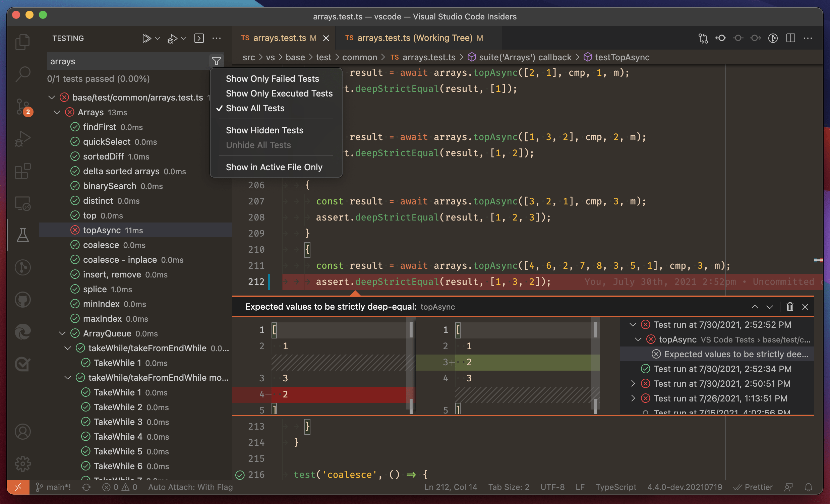This screenshot has height=504, width=830.
Task: Enable Show in Active File Only
Action: pos(274,167)
